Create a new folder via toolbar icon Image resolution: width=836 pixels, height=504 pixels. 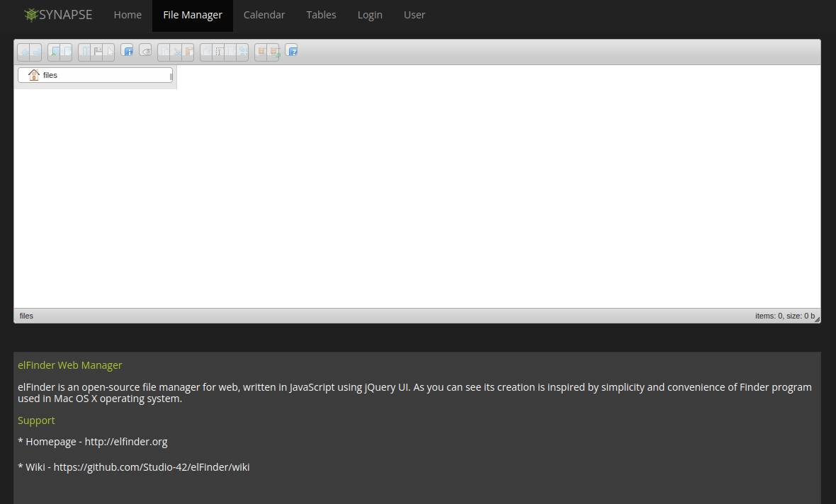pyautogui.click(x=54, y=52)
